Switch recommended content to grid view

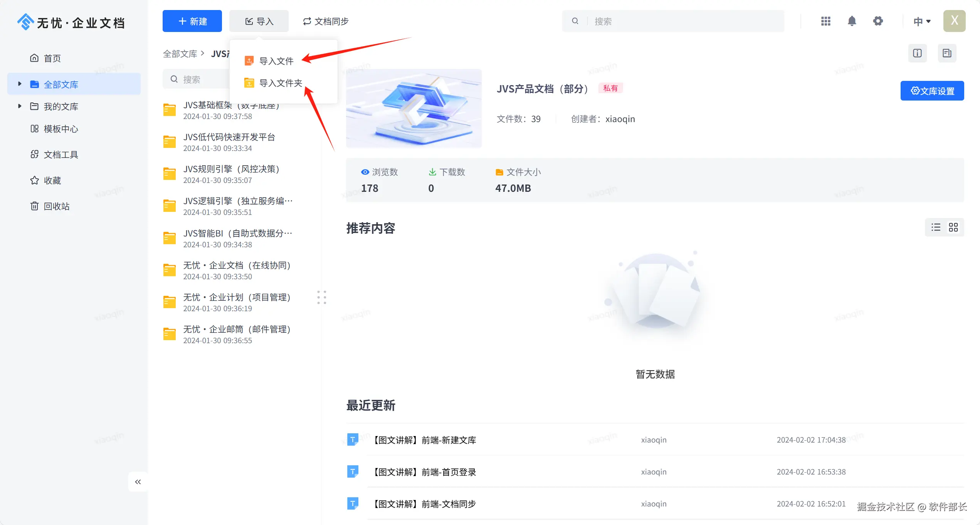coord(953,227)
